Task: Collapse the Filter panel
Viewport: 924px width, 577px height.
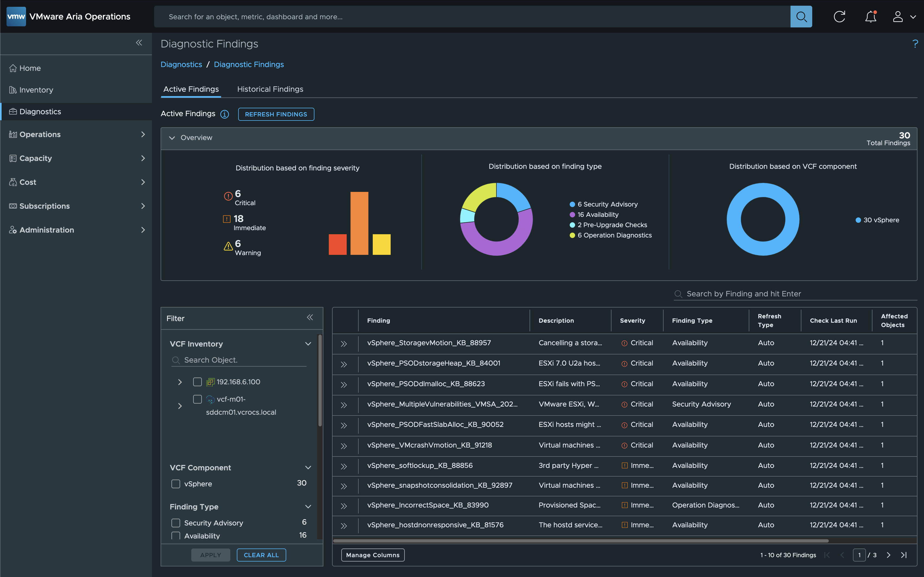Action: pos(310,318)
